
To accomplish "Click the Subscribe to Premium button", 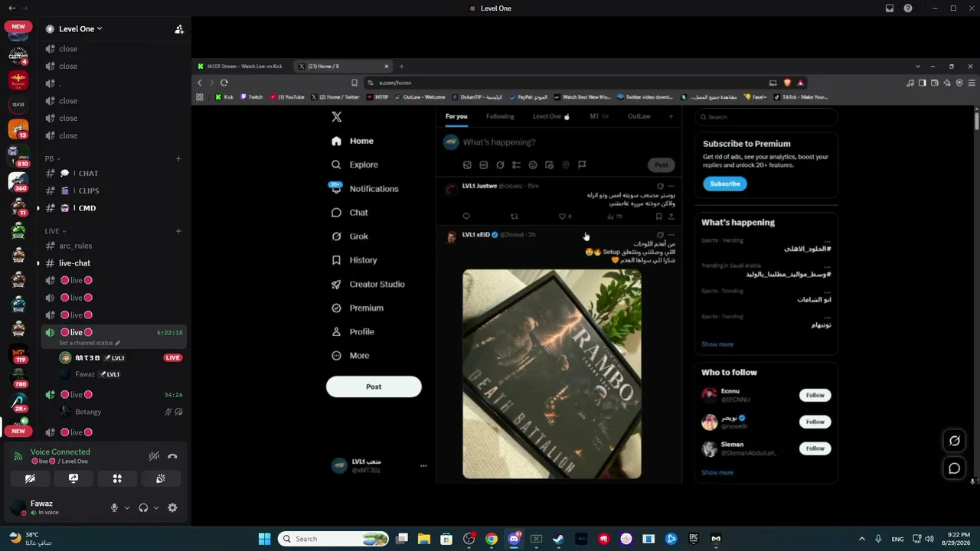I will [725, 184].
